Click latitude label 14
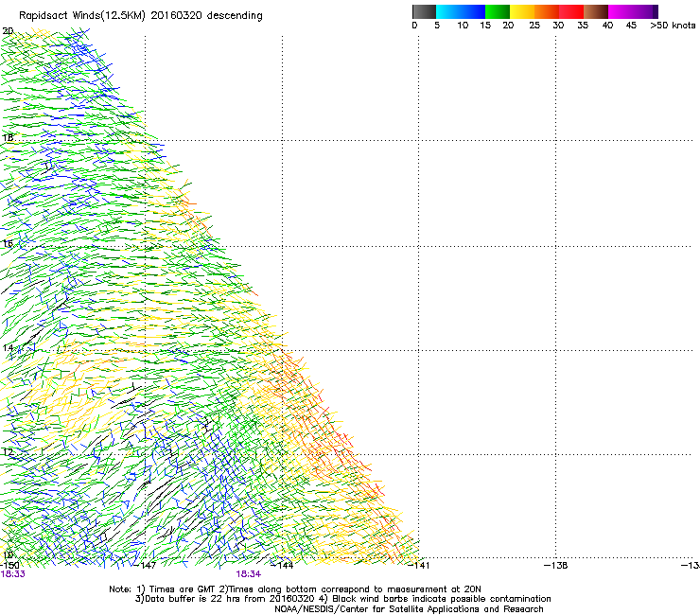The image size is (700, 615). (8, 348)
